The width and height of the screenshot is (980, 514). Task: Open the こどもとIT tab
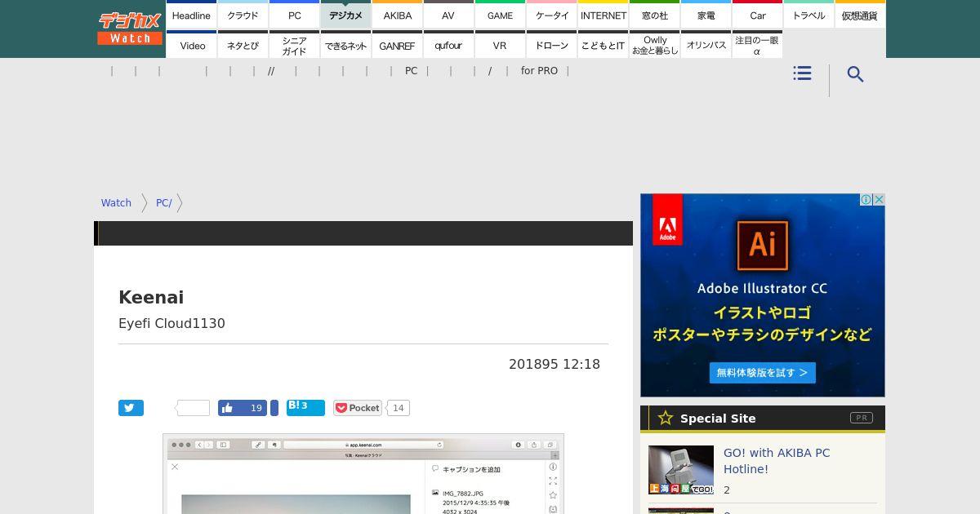click(x=603, y=45)
